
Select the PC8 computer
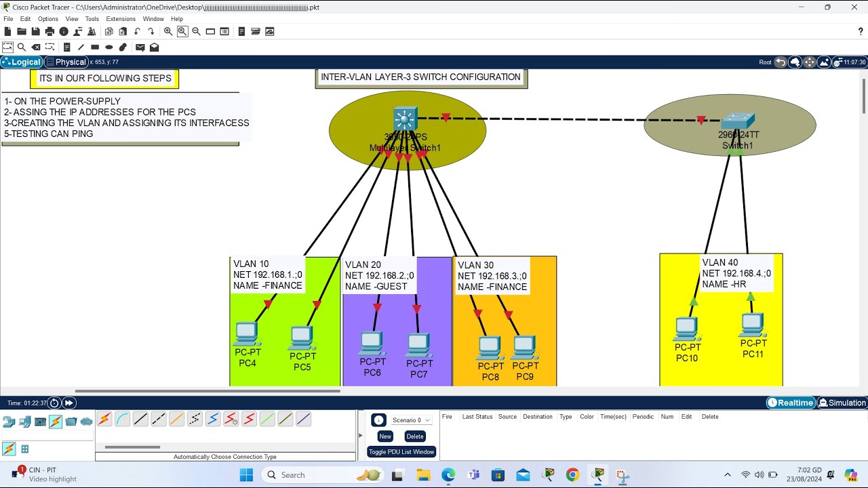490,348
